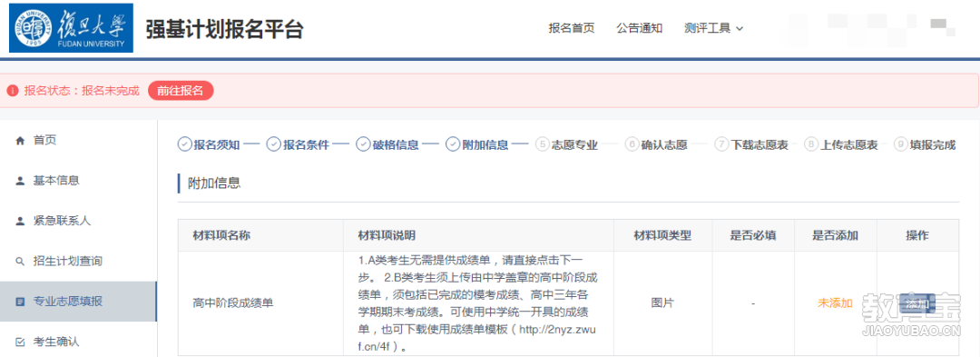This screenshot has height=357, width=980.
Task: Click the person icon beside 紧急联系人
Action: point(20,221)
